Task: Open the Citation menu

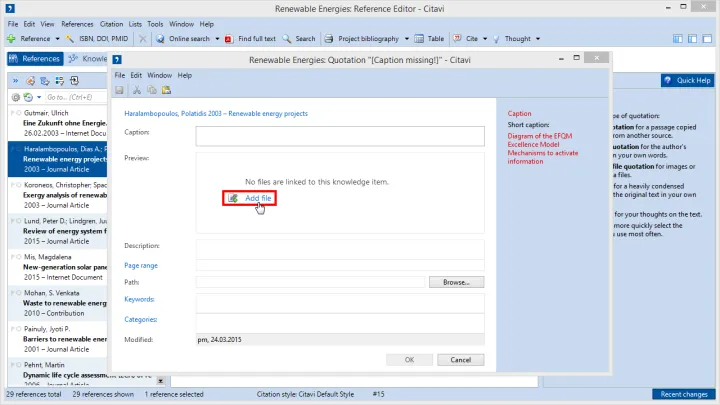Action: click(111, 24)
